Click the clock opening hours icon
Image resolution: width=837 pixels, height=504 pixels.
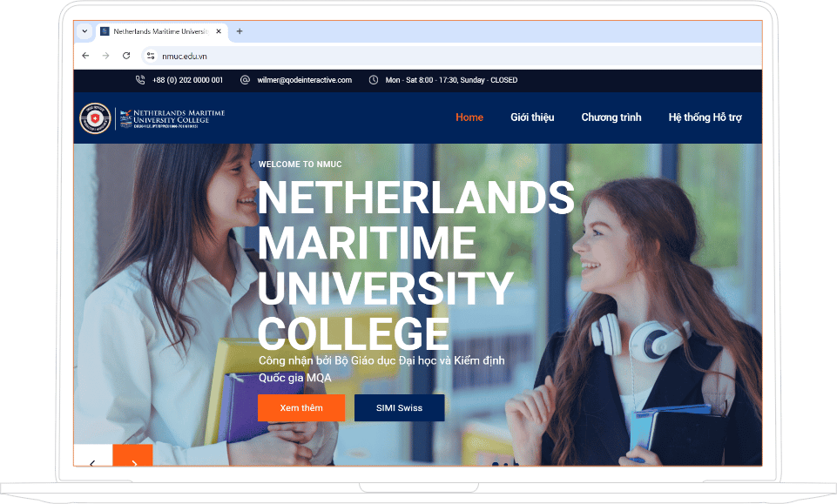(x=373, y=79)
